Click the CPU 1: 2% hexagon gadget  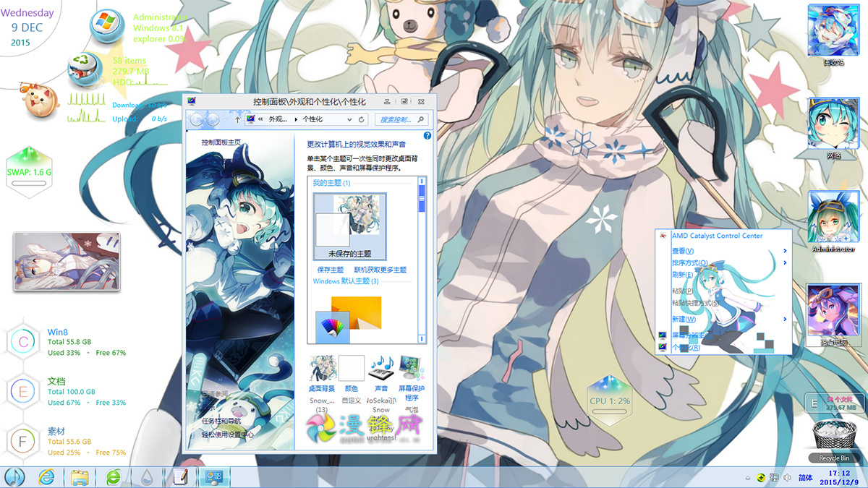[x=610, y=400]
